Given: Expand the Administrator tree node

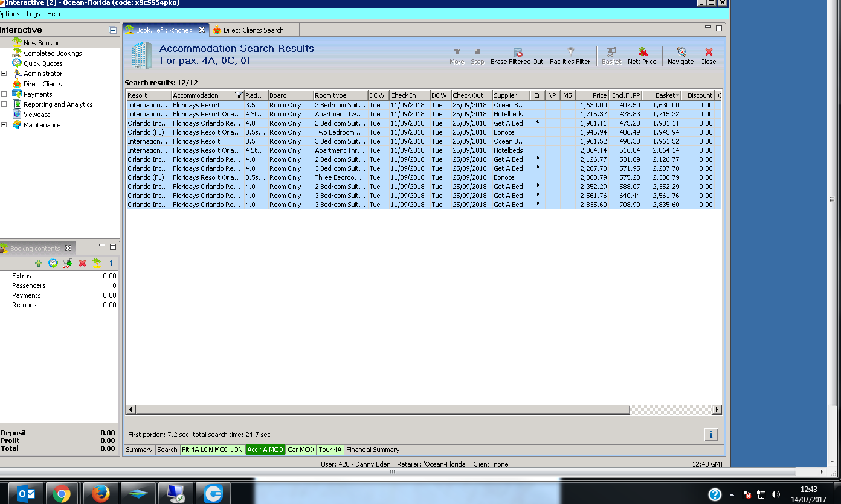Looking at the screenshot, I should click(4, 74).
